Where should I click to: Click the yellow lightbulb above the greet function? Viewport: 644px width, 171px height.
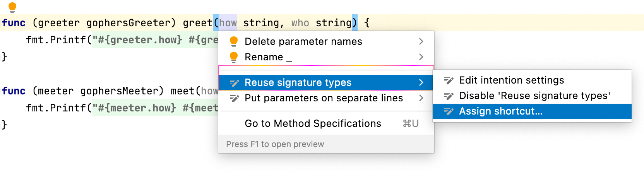pos(12,7)
